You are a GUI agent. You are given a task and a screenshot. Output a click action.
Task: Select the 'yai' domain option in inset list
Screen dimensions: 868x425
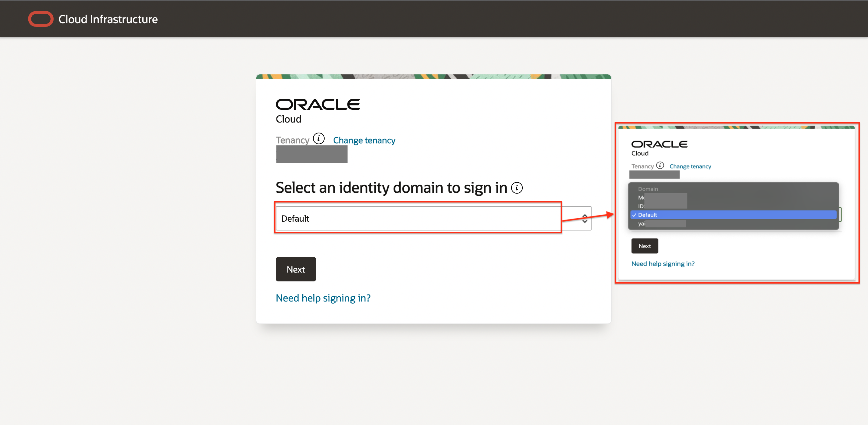(733, 223)
